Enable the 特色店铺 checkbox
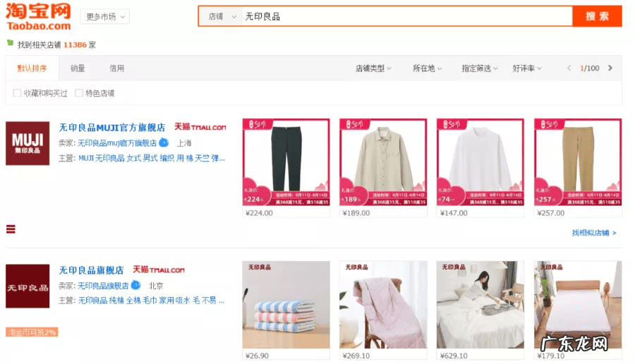The height and width of the screenshot is (364, 635). 79,93
